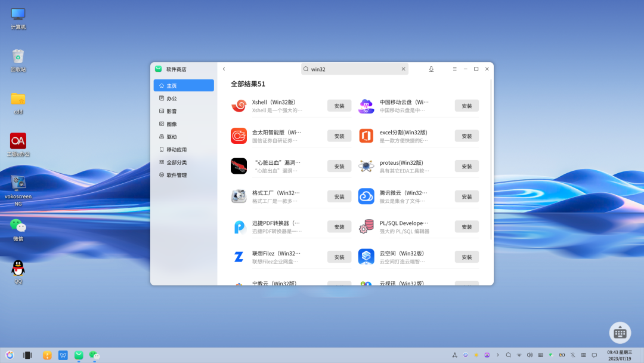This screenshot has width=644, height=363.
Task: Open the on-screen keyboard floating button
Action: click(620, 333)
